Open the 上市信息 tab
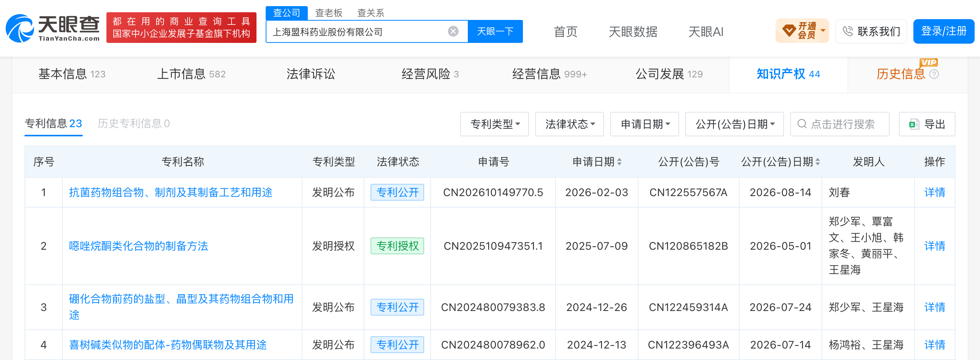 click(191, 74)
